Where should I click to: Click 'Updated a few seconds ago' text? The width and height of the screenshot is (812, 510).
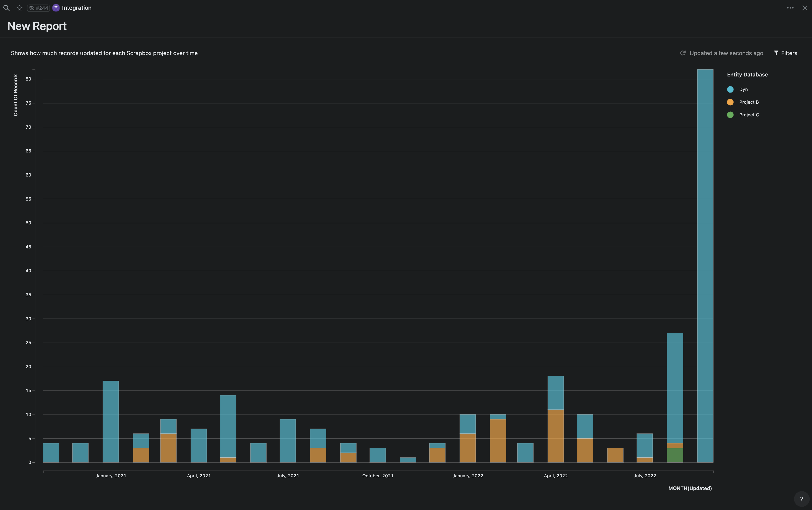726,53
